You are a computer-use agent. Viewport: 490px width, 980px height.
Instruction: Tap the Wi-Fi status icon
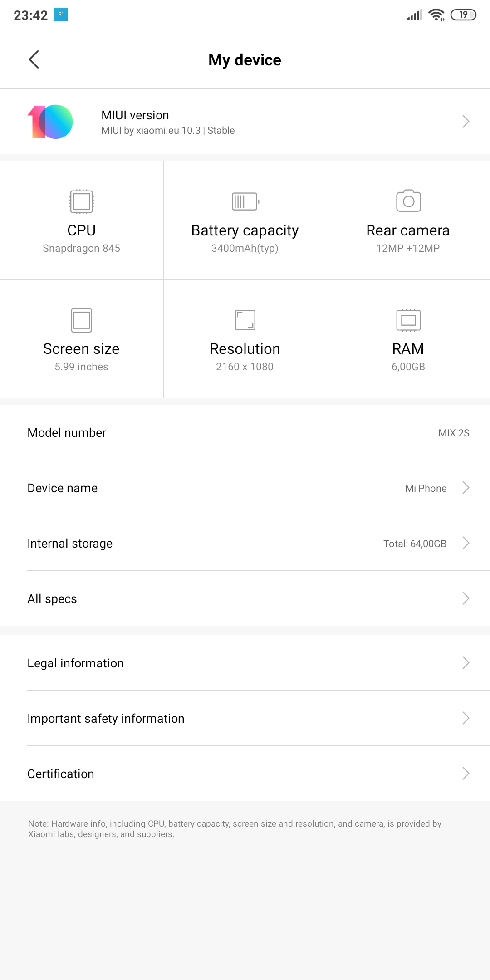(436, 15)
